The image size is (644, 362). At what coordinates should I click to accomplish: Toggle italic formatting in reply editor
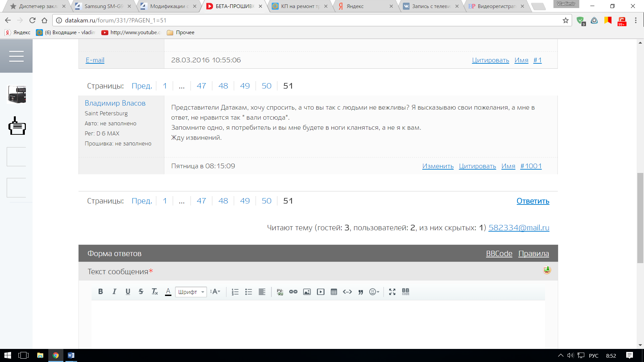point(114,292)
